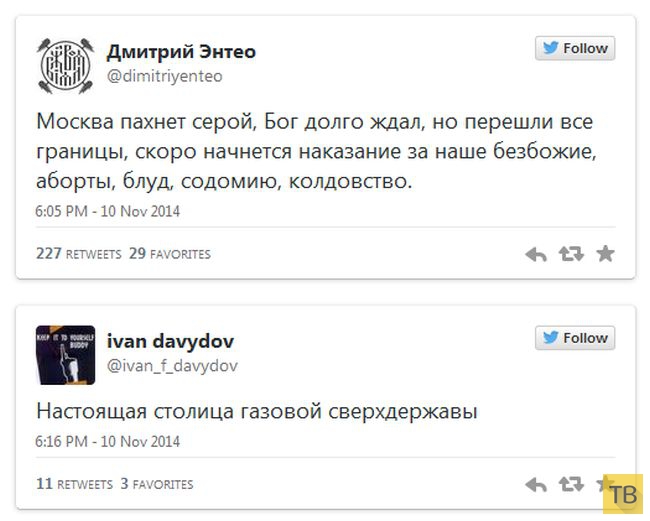Screen dimensions: 650x521
Task: Open the 6:16 PM - 10 Nov 2014 timestamp
Action: 108,441
